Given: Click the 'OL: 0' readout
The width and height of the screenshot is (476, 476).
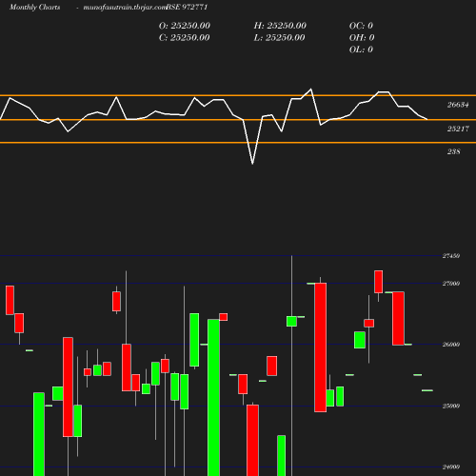Looking at the screenshot, I should (361, 50).
